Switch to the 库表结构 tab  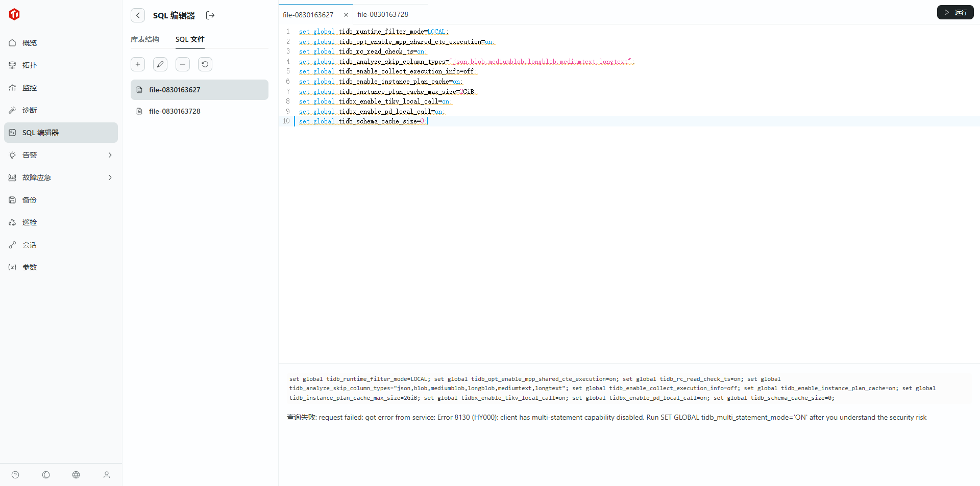click(145, 39)
